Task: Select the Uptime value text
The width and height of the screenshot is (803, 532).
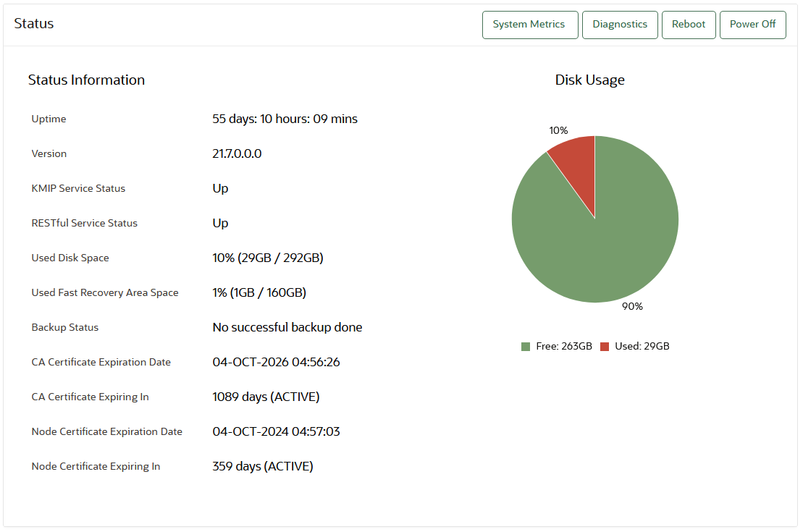Action: pyautogui.click(x=285, y=119)
